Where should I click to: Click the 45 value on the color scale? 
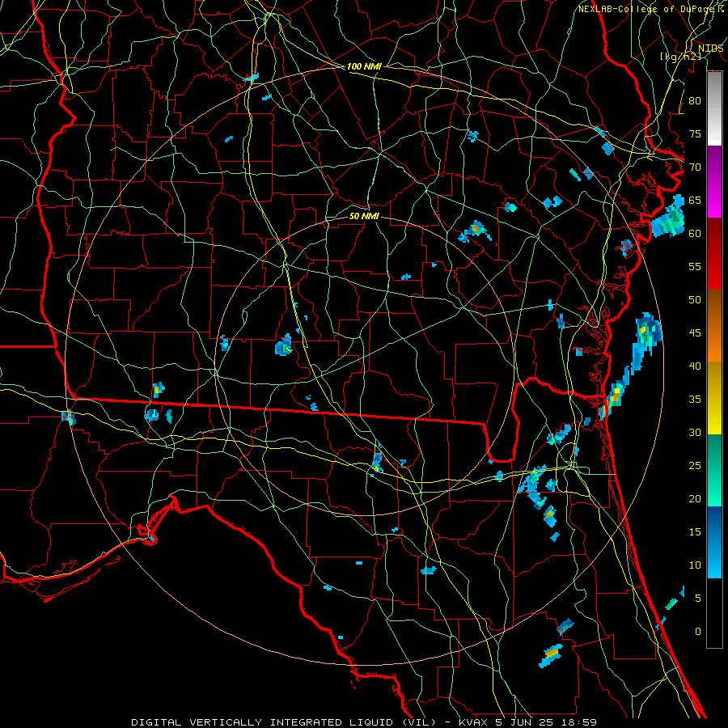695,333
